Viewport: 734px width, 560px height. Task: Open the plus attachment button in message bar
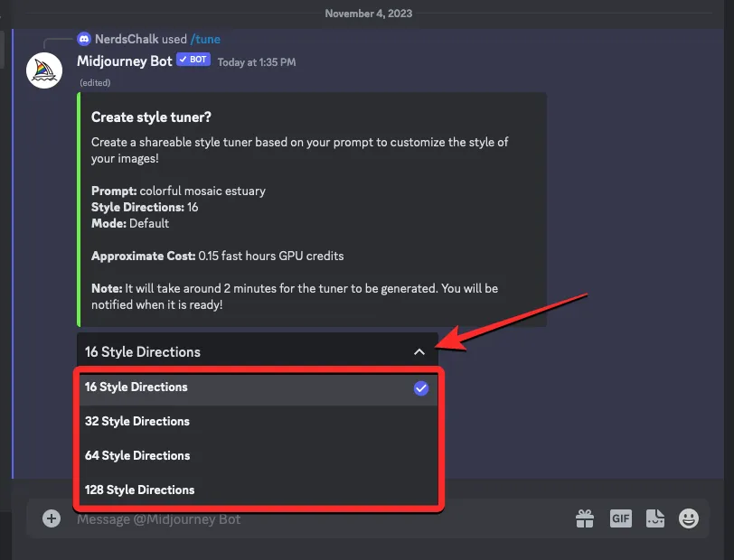tap(52, 518)
